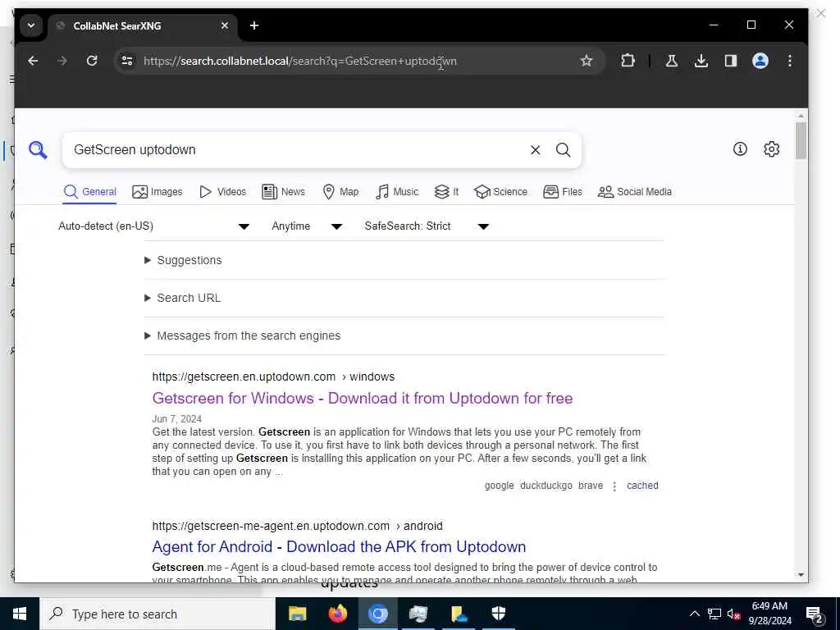Switch to the Images search tab

click(157, 192)
